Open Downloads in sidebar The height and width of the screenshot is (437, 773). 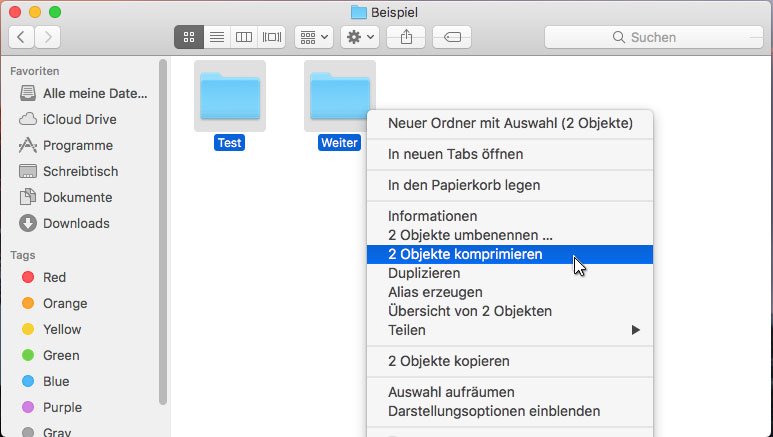(x=64, y=223)
